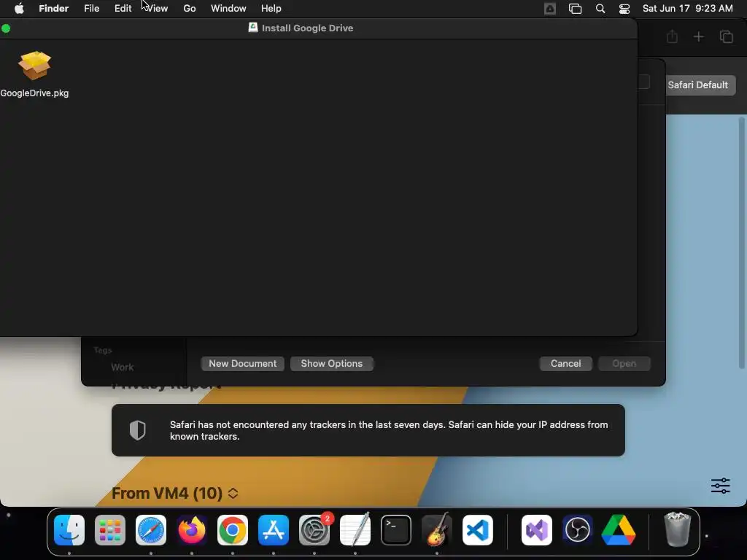Open the App Store from the Dock
Screen dimensions: 747x560
tap(274, 530)
